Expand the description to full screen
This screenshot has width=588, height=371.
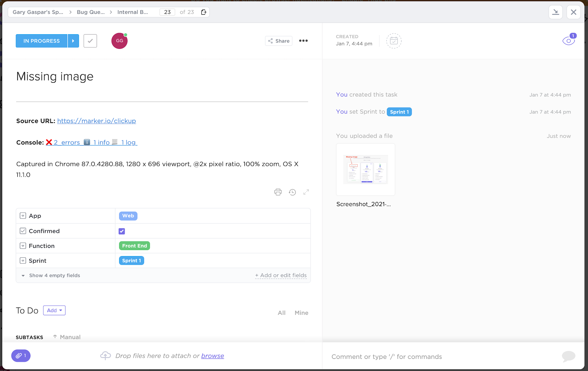[306, 192]
